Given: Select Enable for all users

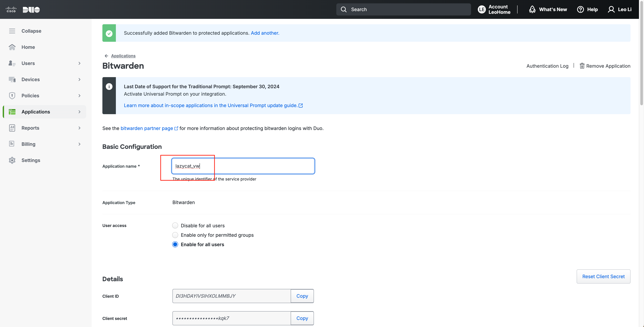Looking at the screenshot, I should pos(175,244).
